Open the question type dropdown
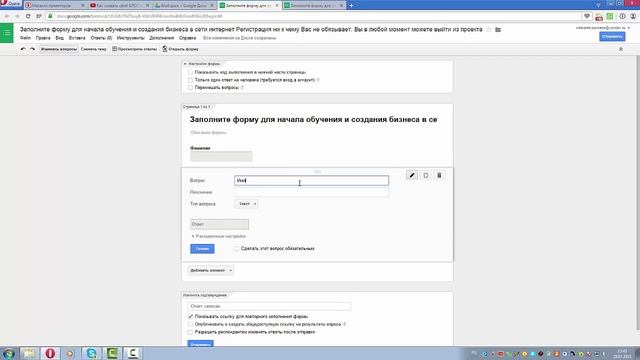 click(246, 204)
